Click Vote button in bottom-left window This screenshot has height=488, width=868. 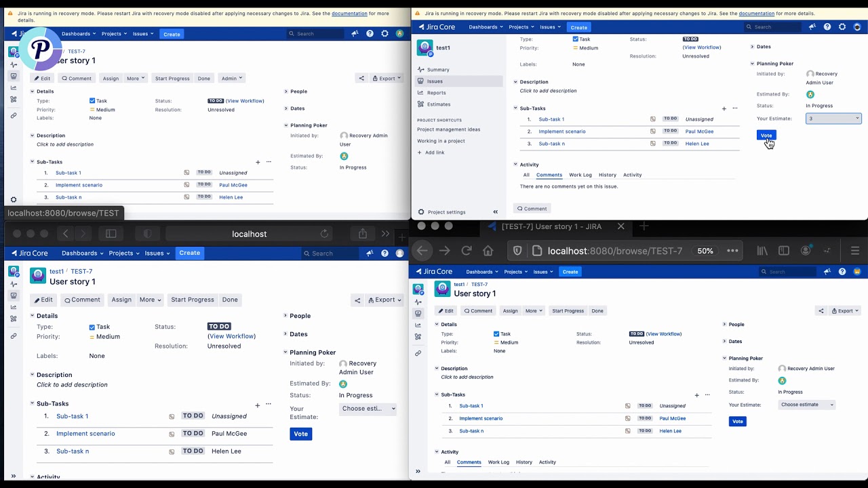[x=301, y=434]
